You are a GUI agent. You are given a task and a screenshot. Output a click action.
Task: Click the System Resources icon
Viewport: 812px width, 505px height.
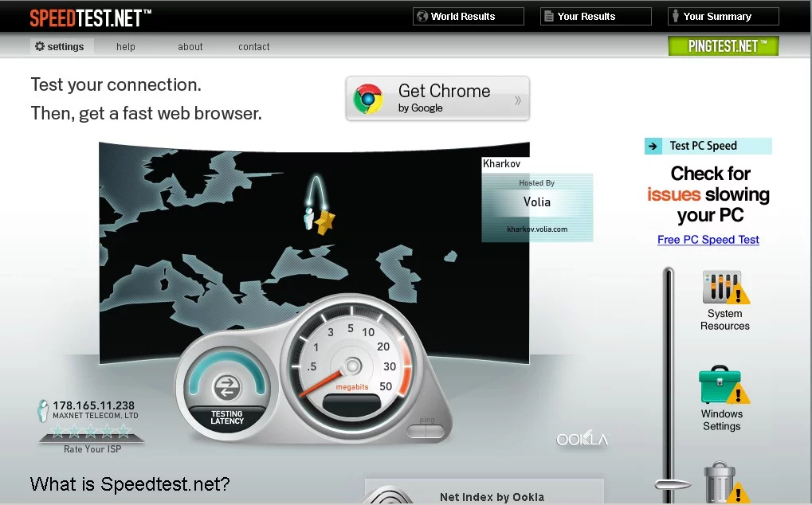point(725,288)
